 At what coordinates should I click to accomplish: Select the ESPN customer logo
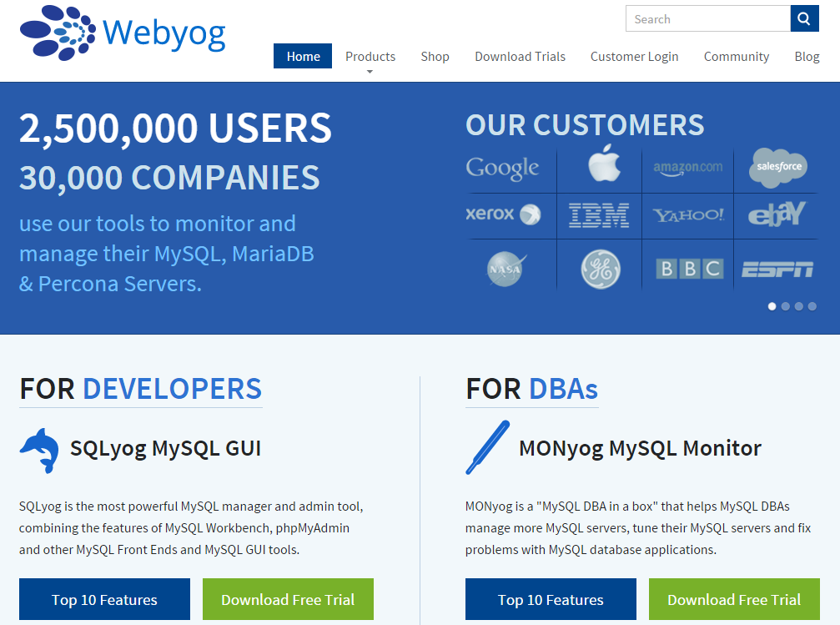click(777, 265)
